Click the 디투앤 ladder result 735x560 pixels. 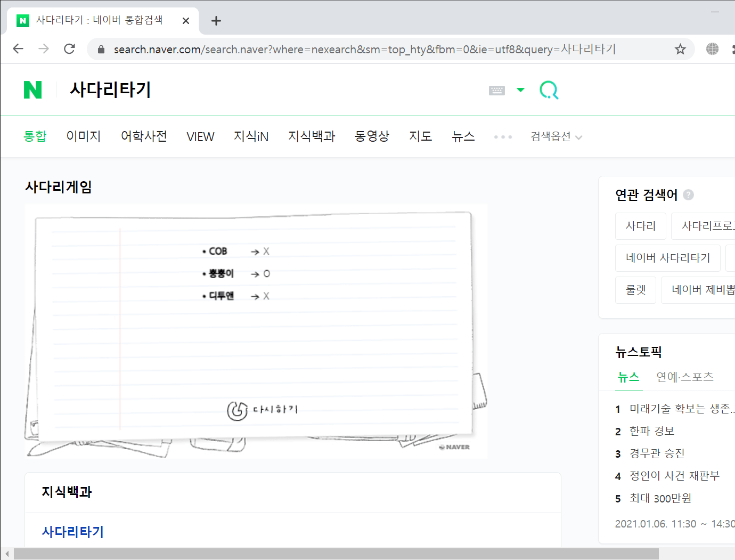236,296
